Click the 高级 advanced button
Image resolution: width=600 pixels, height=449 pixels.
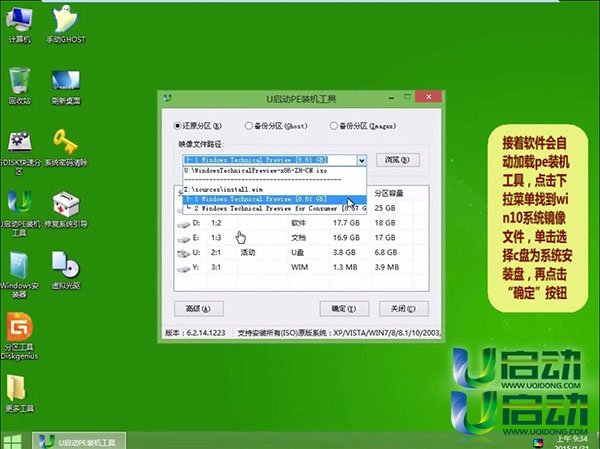pyautogui.click(x=199, y=309)
